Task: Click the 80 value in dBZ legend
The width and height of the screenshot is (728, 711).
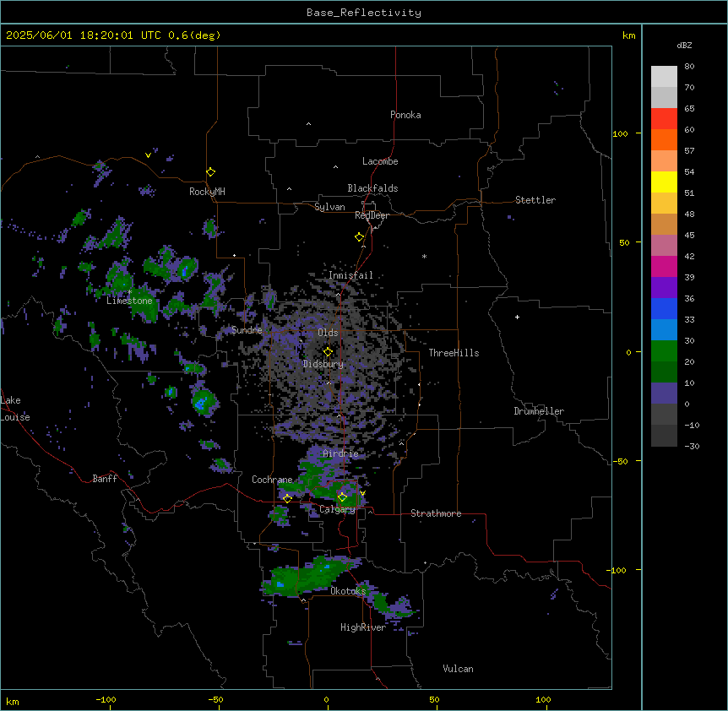Action: click(689, 67)
